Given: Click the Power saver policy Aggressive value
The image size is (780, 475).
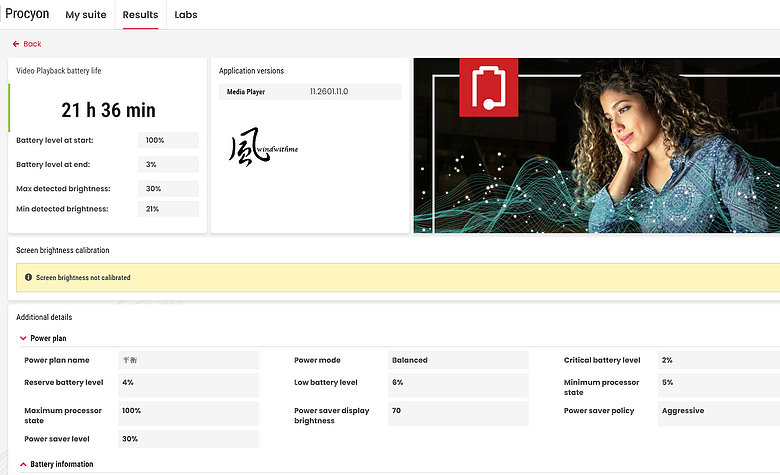Looking at the screenshot, I should click(x=719, y=414).
